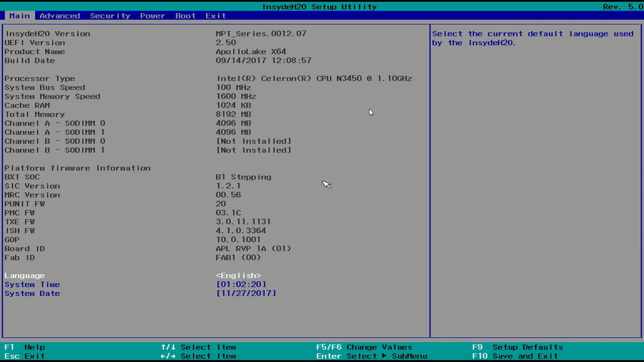The height and width of the screenshot is (362, 644).
Task: Select the Language setting label
Action: pyautogui.click(x=24, y=275)
